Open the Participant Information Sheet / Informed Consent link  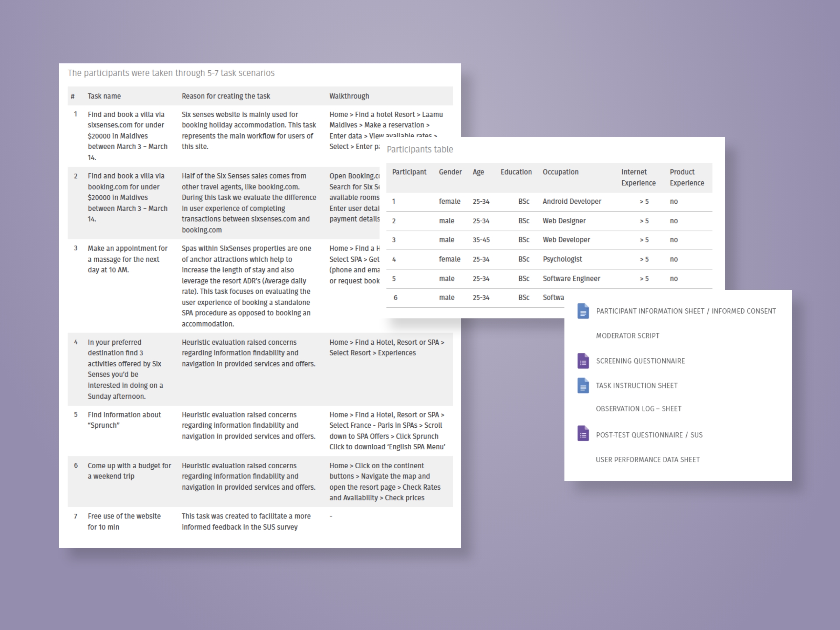(x=685, y=311)
